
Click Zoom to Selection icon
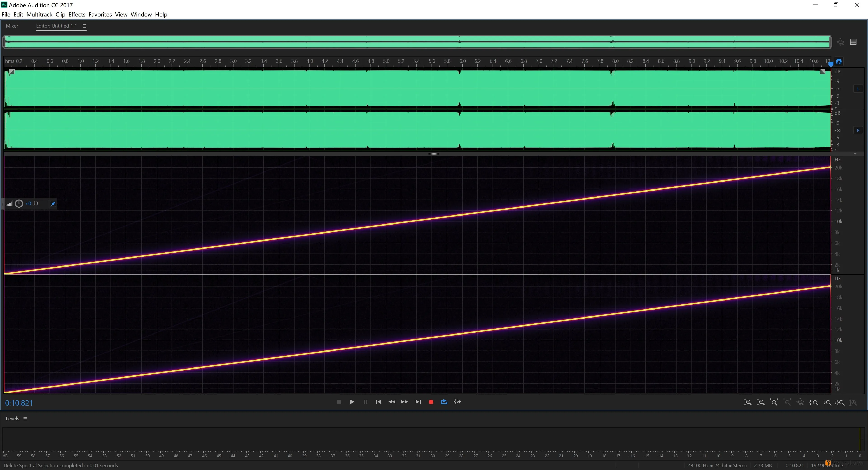coord(840,403)
